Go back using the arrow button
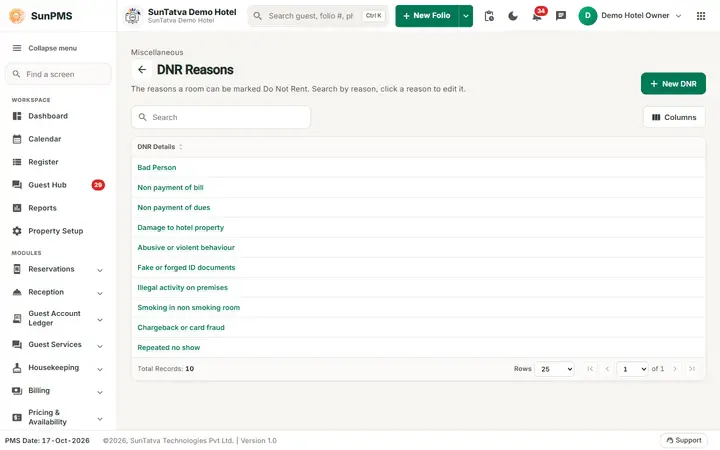 (x=142, y=70)
